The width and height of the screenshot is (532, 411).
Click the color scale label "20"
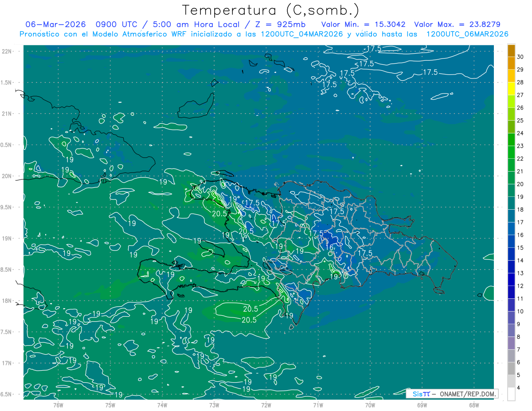coord(520,184)
